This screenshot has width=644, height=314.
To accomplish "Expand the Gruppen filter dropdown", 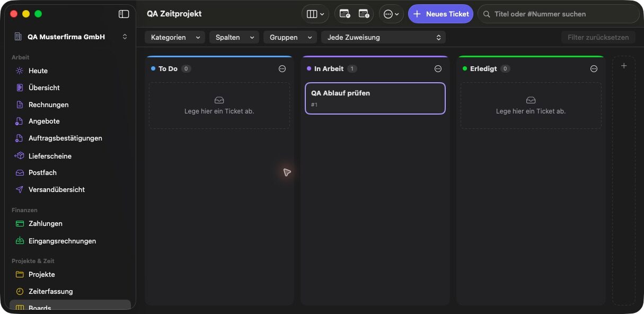I will [290, 37].
